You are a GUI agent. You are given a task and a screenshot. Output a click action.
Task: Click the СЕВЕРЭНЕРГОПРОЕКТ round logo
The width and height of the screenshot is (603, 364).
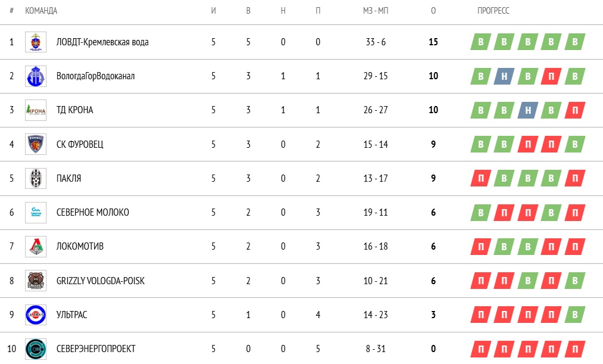coord(35,349)
